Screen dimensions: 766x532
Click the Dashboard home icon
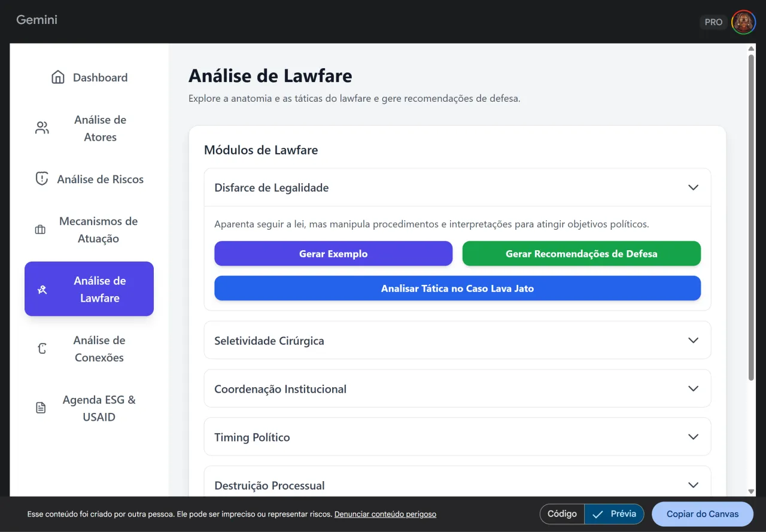tap(58, 77)
